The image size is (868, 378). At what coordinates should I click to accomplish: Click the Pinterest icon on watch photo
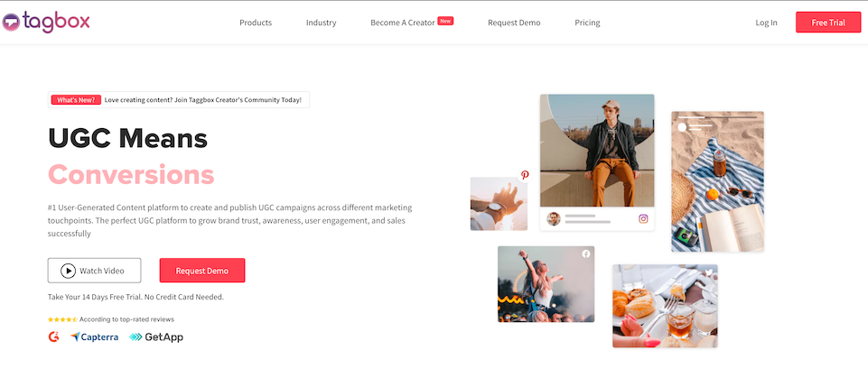tap(524, 175)
